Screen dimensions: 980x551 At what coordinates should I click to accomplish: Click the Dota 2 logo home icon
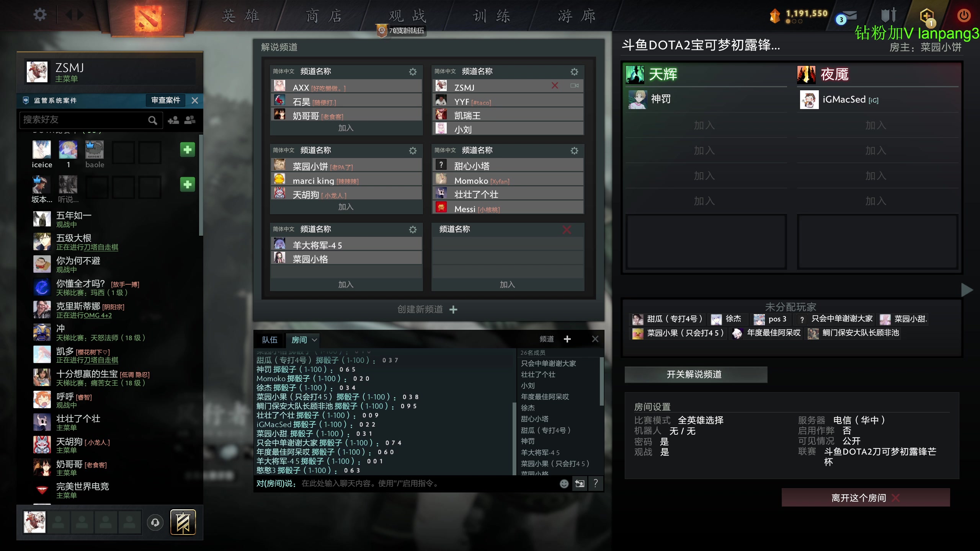point(148,18)
